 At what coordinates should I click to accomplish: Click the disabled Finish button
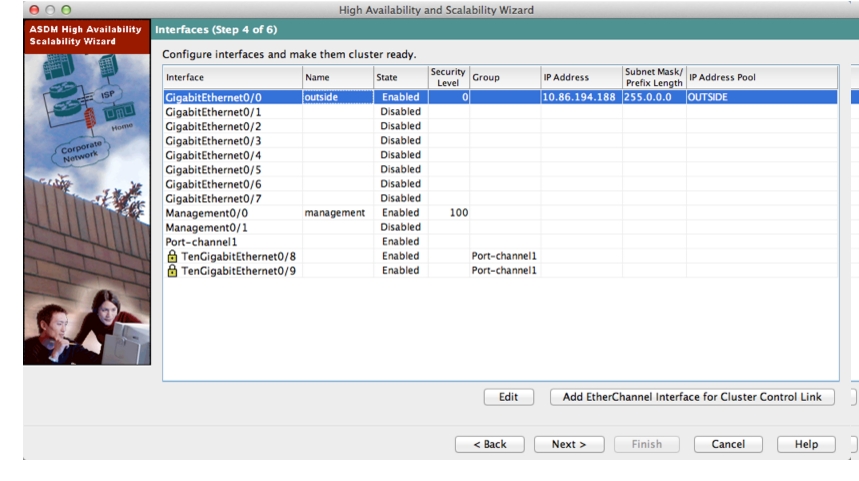coord(646,444)
